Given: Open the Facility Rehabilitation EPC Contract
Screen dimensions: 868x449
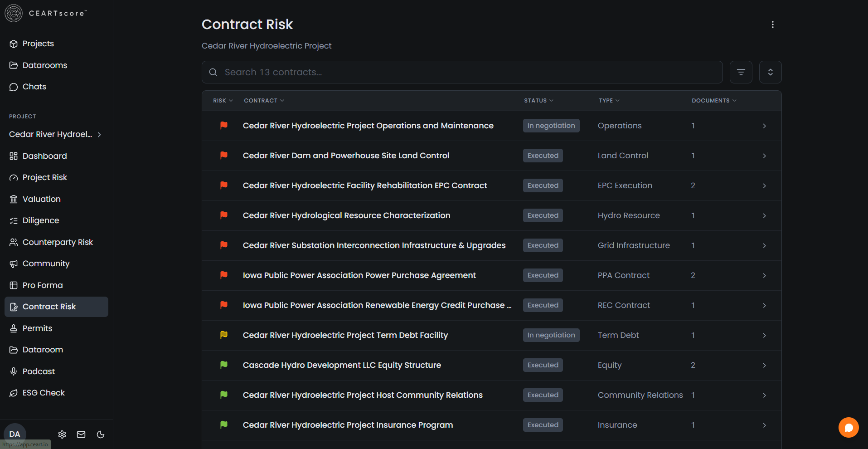Looking at the screenshot, I should 365,185.
